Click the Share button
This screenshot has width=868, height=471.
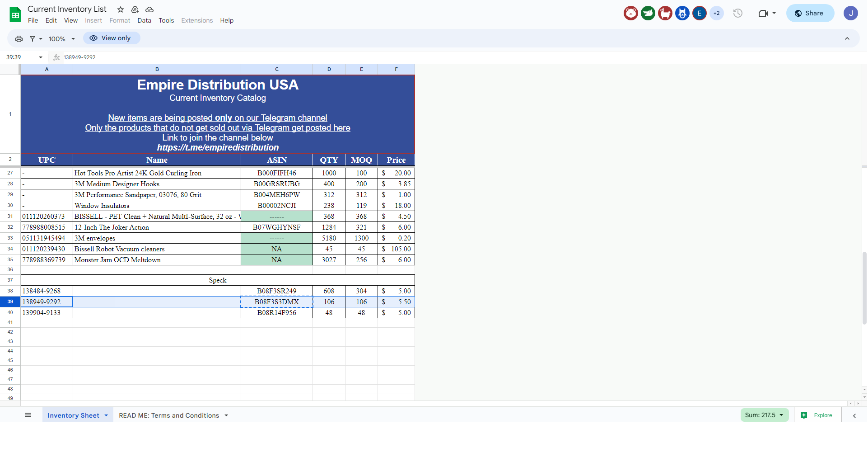coord(810,13)
